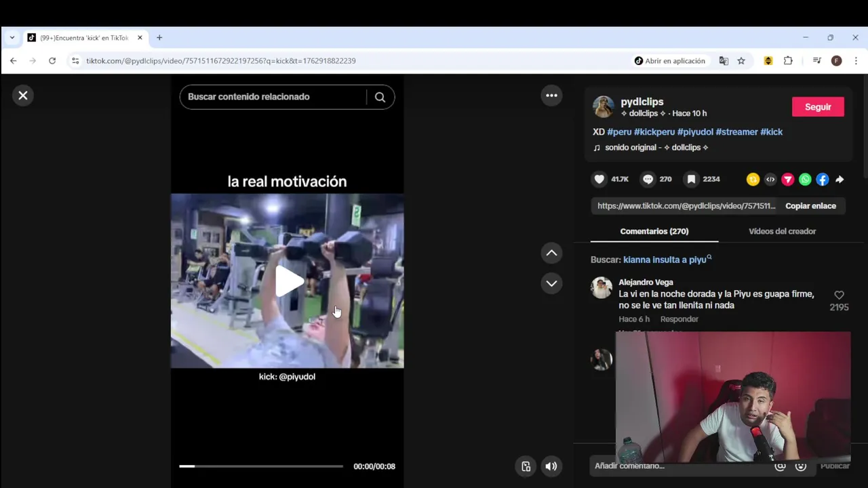This screenshot has height=488, width=868.
Task: Open the #streamer hashtag
Action: click(736, 132)
